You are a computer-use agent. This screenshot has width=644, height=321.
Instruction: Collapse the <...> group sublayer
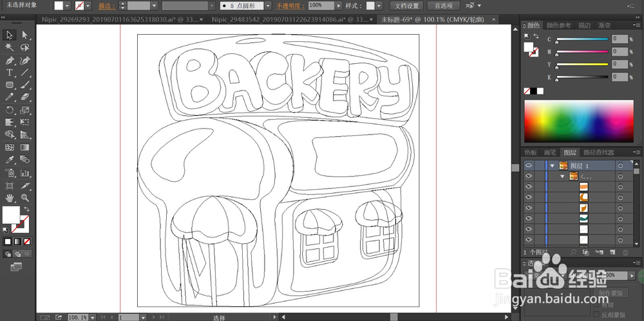[563, 176]
